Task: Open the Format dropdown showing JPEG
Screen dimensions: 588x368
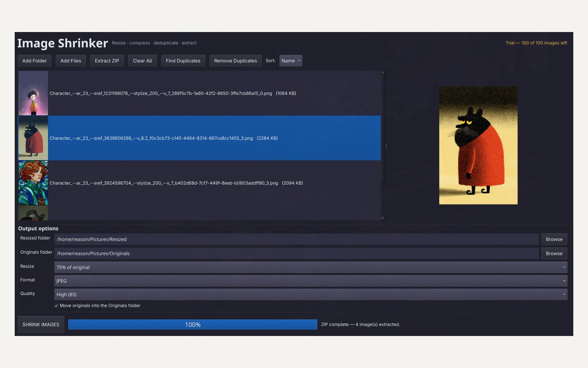Action: pos(311,281)
